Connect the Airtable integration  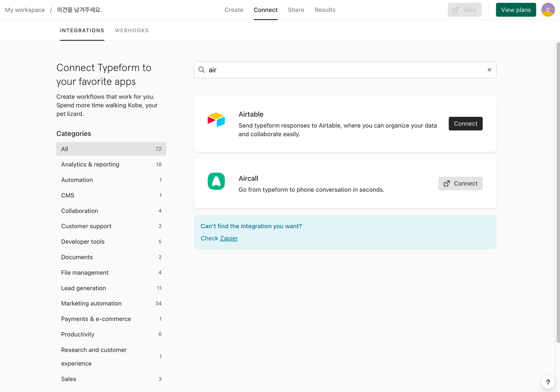(x=465, y=124)
